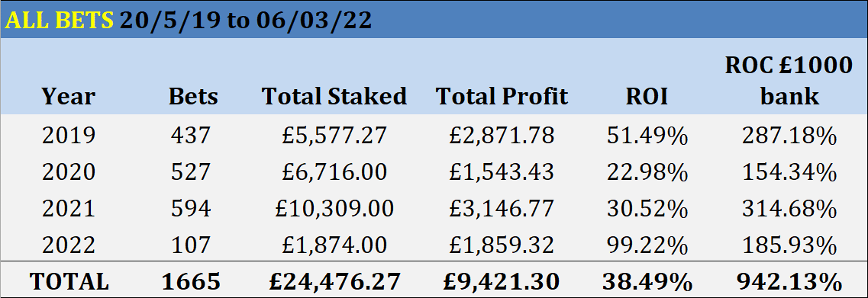This screenshot has width=868, height=298.
Task: Select the £9,421.30 total profit cell
Action: (x=502, y=281)
